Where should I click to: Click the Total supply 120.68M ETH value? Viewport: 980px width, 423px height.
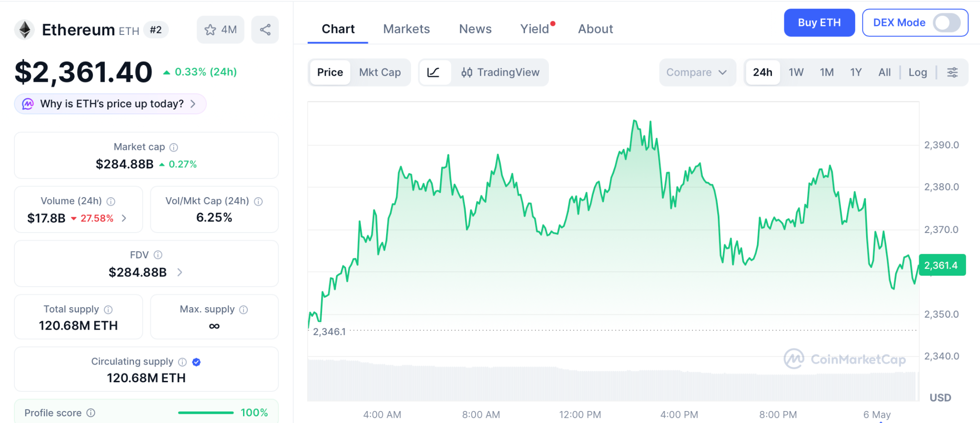(78, 326)
